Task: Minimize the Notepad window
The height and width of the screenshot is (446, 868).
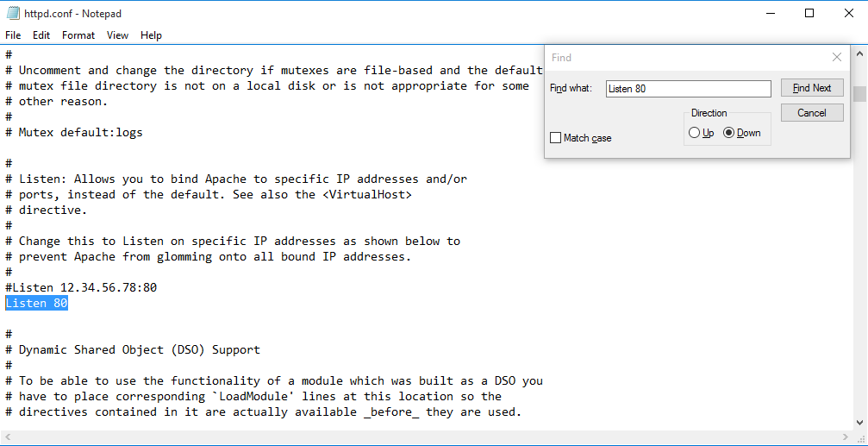Action: tap(770, 13)
